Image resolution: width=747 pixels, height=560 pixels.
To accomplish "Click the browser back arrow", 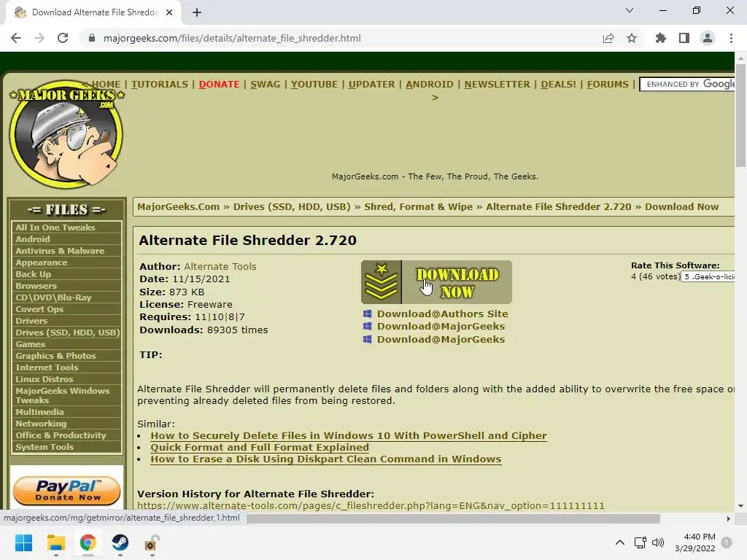I will point(16,38).
